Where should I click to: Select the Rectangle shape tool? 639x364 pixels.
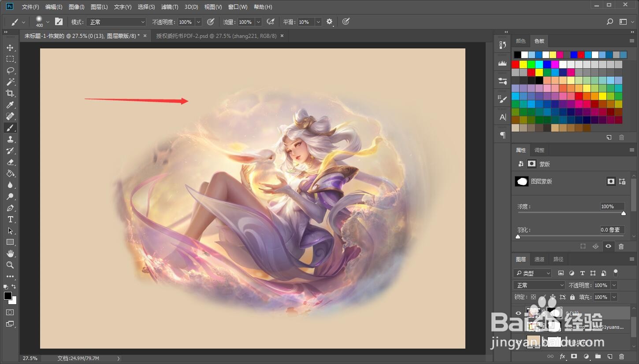pyautogui.click(x=10, y=242)
